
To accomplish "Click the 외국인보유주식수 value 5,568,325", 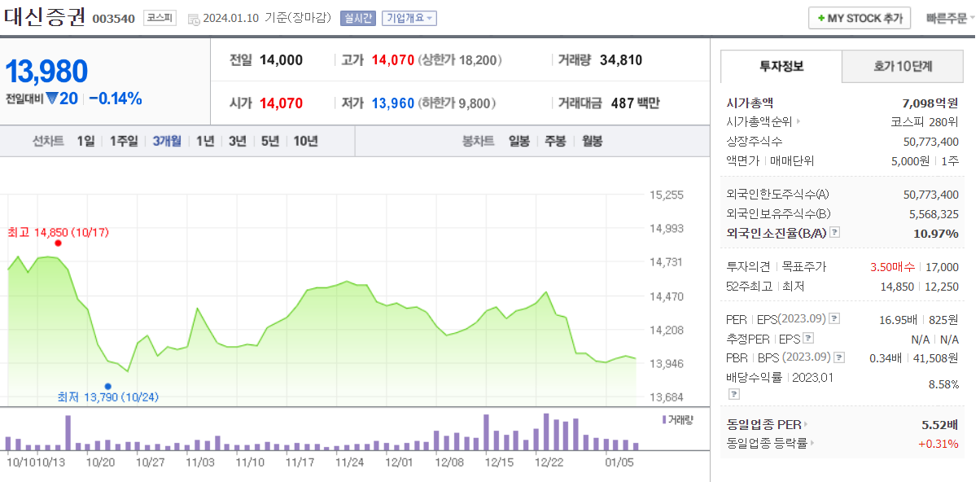I will click(934, 213).
